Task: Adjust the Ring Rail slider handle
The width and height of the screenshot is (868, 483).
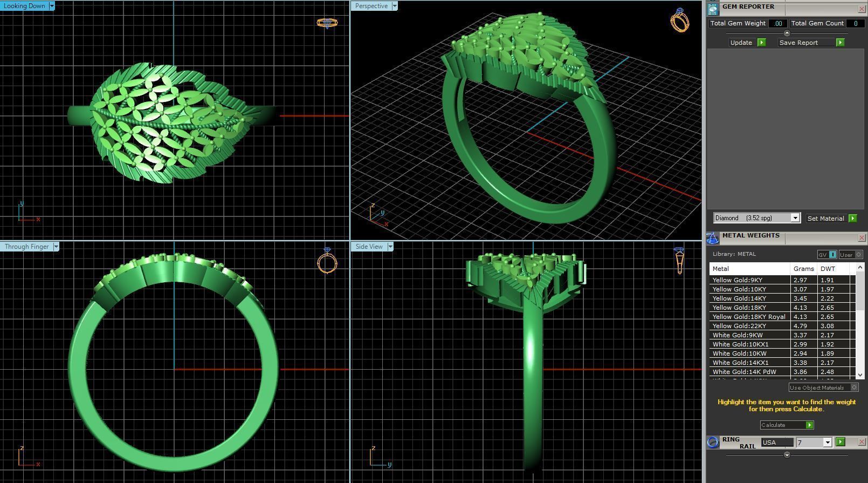Action: (x=787, y=455)
